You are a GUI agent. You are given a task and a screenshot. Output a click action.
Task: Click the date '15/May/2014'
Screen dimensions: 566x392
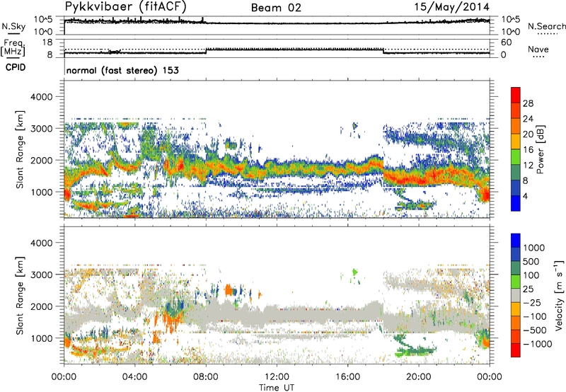point(451,7)
